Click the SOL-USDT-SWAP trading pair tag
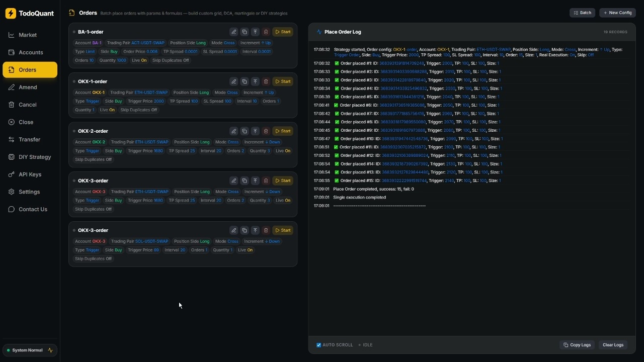 click(x=139, y=241)
